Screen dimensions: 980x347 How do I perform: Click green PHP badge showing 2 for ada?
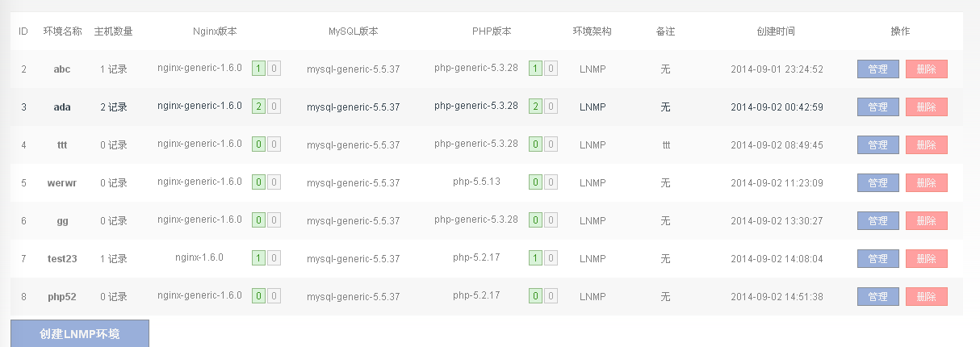point(535,107)
